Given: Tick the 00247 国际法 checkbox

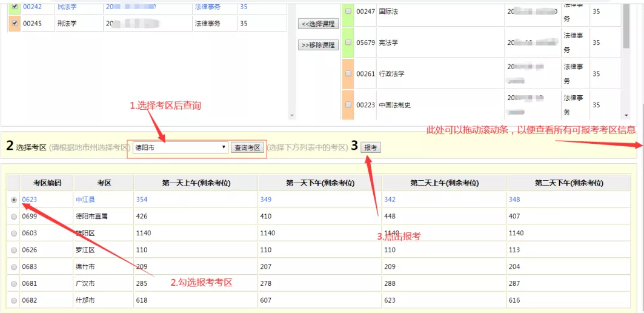Looking at the screenshot, I should click(x=348, y=12).
